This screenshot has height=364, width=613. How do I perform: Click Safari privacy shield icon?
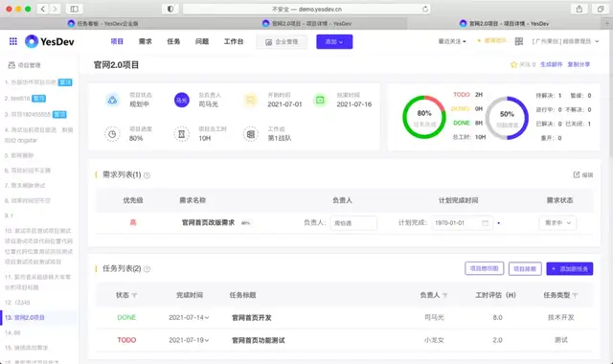170,9
